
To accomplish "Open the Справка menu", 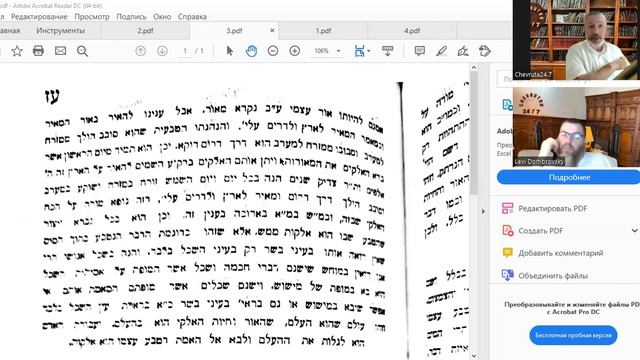I will click(x=192, y=17).
